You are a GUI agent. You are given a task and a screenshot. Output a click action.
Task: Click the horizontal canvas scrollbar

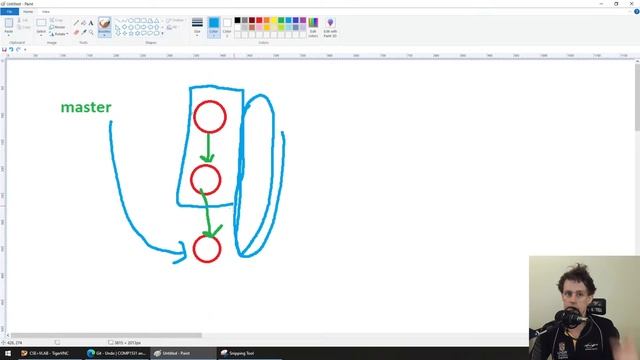[106, 335]
